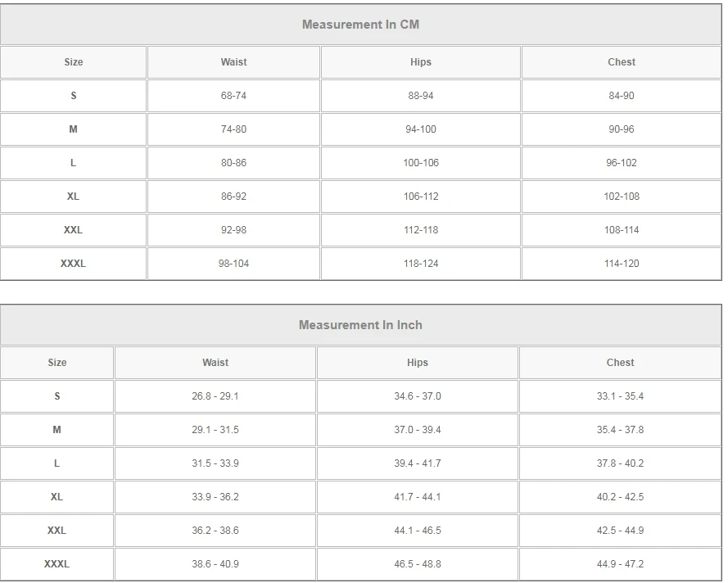Click the chest cell reading 44.9 - 47.2

point(620,564)
